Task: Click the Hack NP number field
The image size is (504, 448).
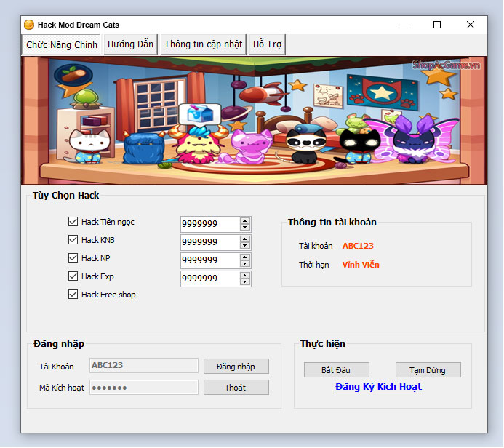Action: 210,260
